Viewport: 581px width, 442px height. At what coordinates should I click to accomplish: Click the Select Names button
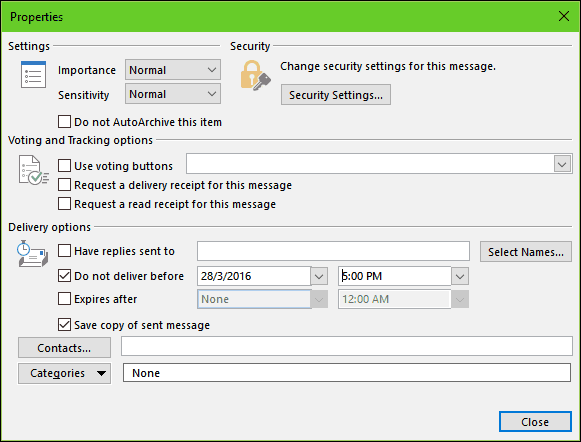[x=526, y=252]
